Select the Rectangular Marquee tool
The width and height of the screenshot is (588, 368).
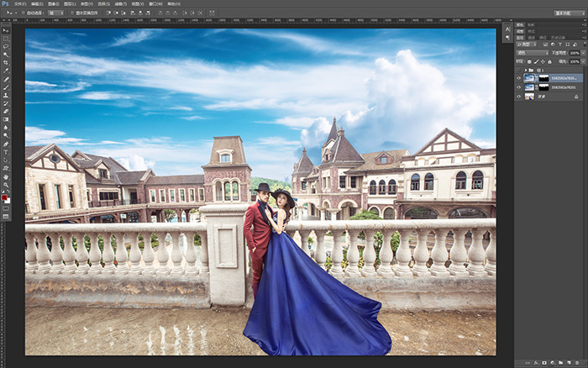click(x=6, y=39)
